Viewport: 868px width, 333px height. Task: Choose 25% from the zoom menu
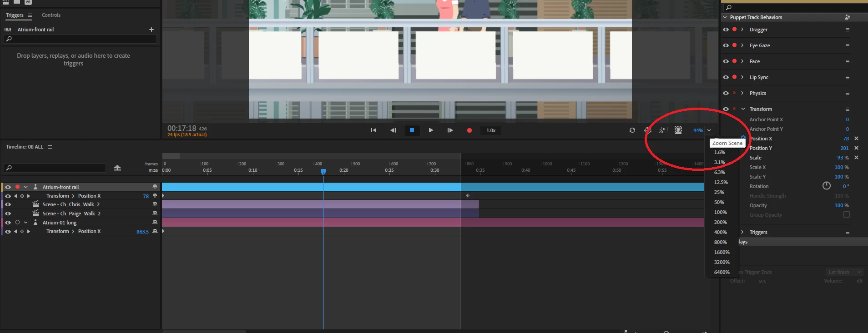719,192
